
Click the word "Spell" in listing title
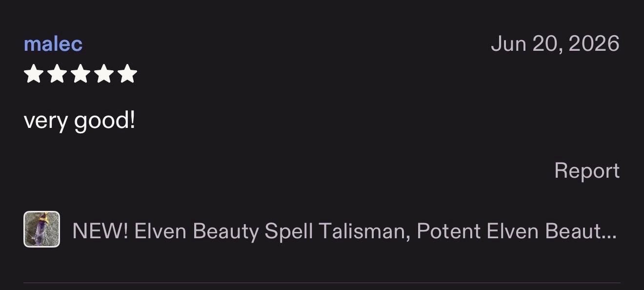[x=289, y=231]
